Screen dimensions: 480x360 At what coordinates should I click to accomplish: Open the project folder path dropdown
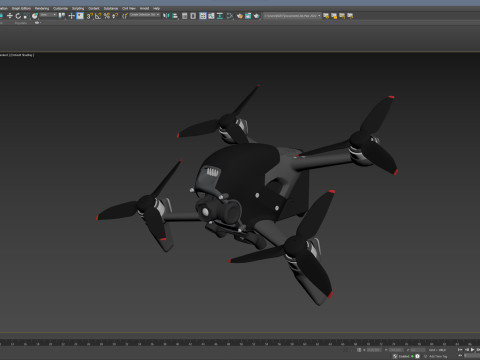[292, 16]
